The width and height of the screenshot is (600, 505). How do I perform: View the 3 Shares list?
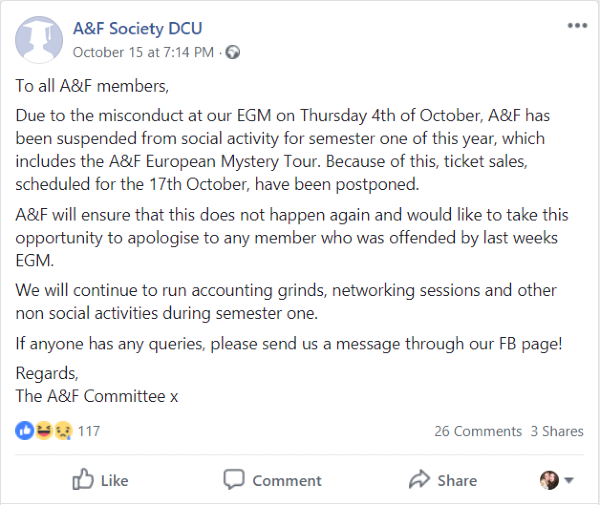click(x=557, y=431)
